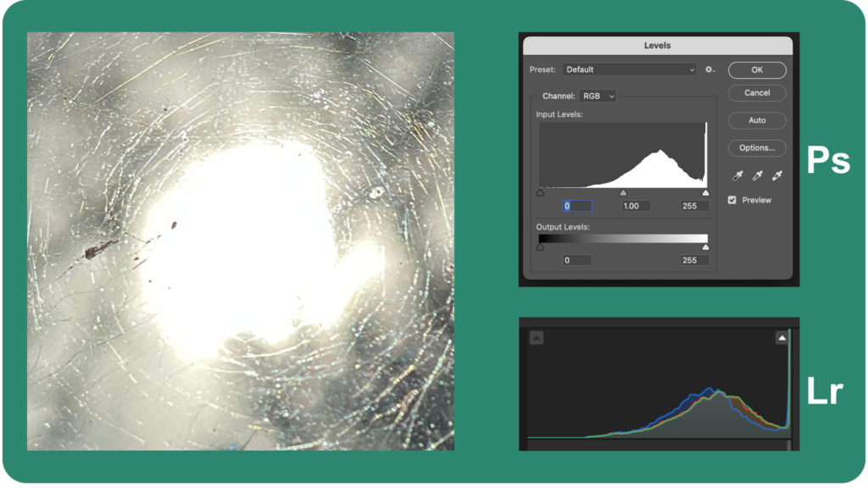
Task: Disable the Preview checkbox
Action: [732, 200]
